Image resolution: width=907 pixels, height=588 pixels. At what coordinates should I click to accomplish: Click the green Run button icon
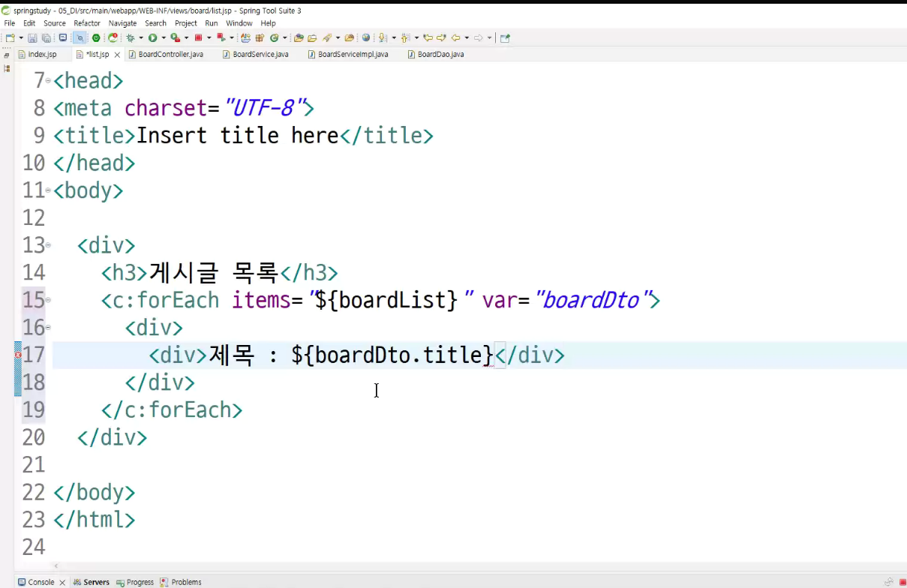[152, 37]
